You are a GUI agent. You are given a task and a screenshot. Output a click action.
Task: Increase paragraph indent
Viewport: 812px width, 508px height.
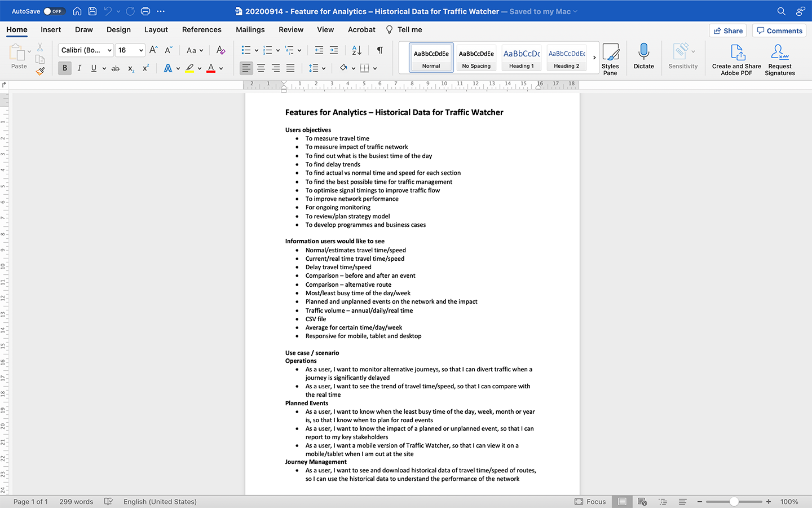(334, 50)
